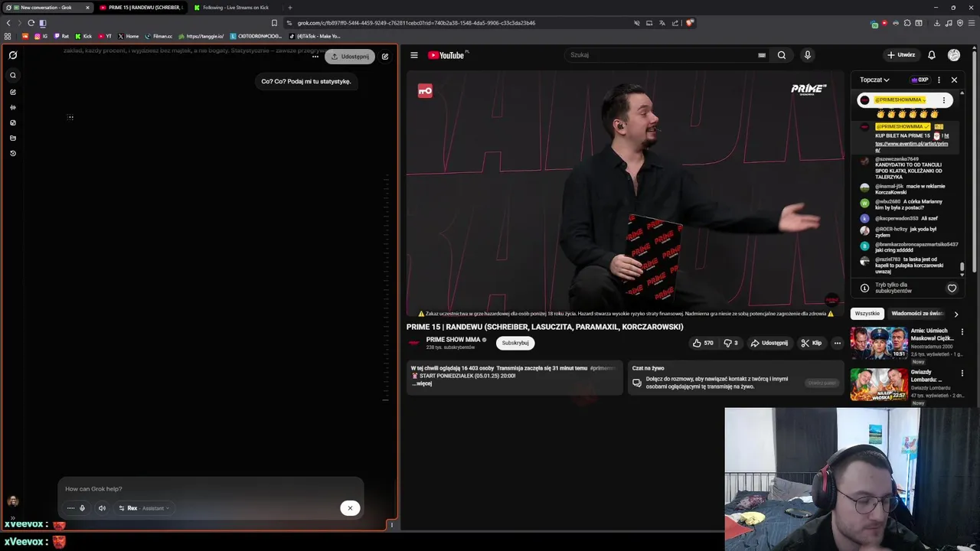Open Kick bookmark in bookmarks bar

83,36
